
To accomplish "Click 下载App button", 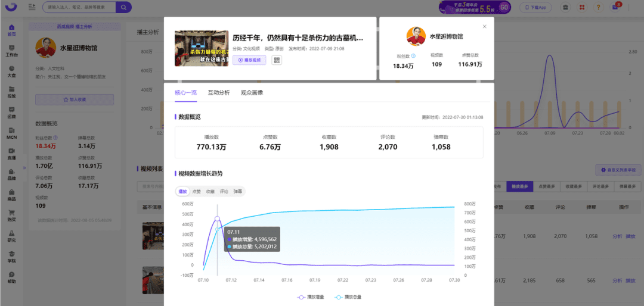I will point(535,7).
